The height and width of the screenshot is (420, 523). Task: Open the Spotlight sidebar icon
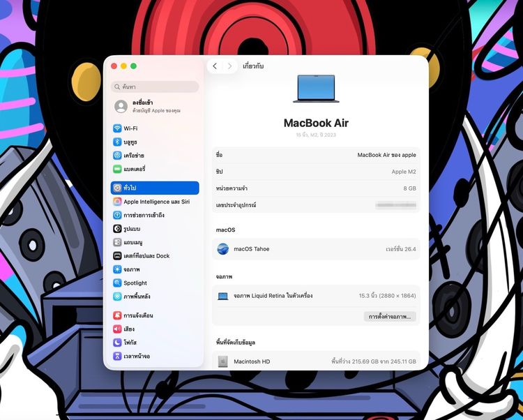[x=117, y=283]
